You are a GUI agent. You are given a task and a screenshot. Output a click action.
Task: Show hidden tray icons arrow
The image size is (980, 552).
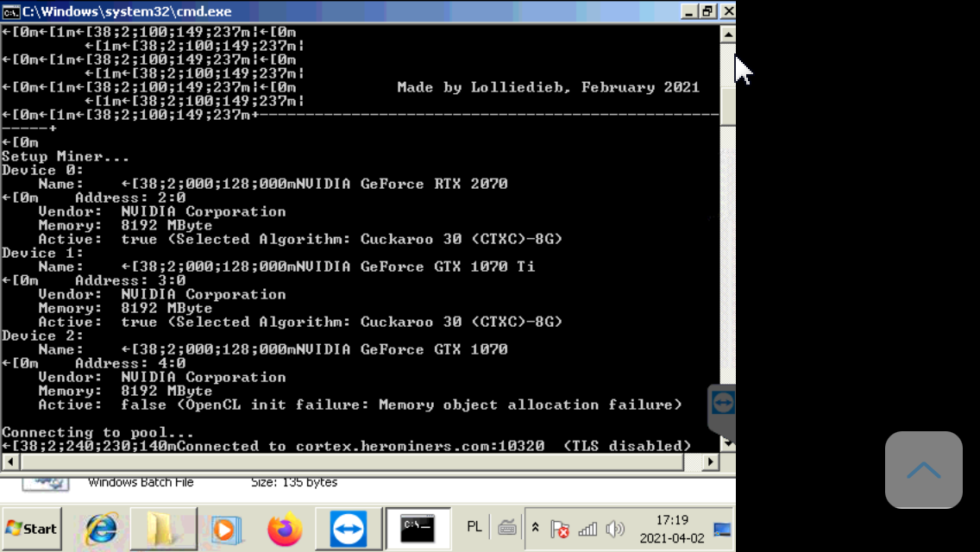[x=535, y=528]
